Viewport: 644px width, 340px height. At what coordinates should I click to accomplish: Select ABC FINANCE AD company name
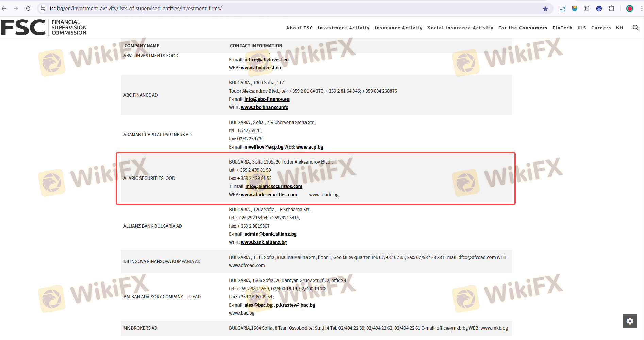(141, 95)
